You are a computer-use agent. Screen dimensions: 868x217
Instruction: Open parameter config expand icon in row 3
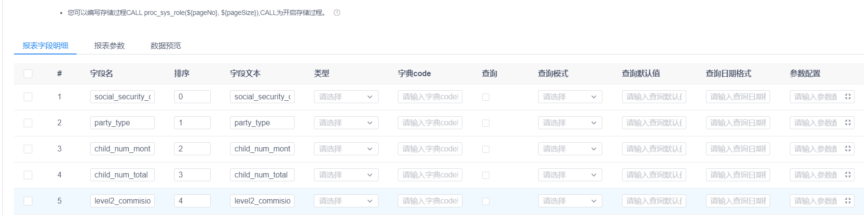848,149
